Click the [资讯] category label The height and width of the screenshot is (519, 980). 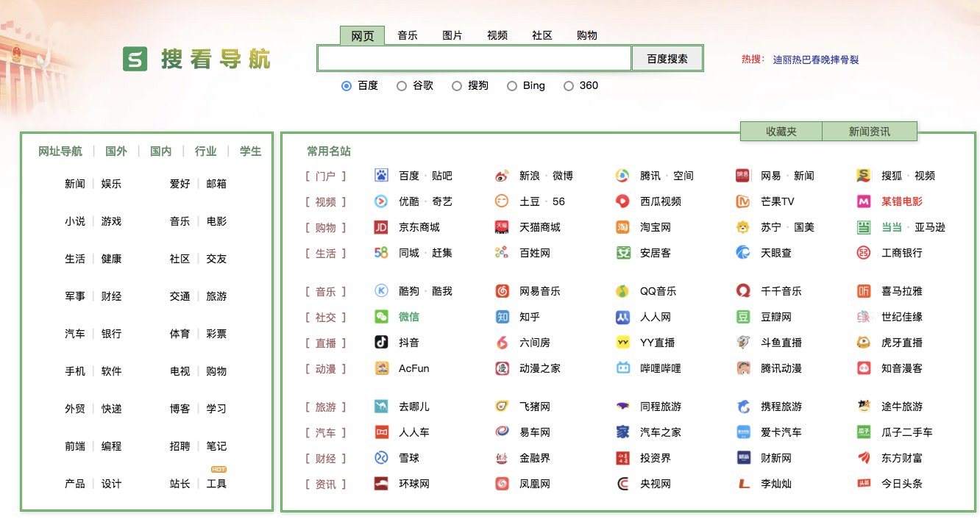pos(326,484)
